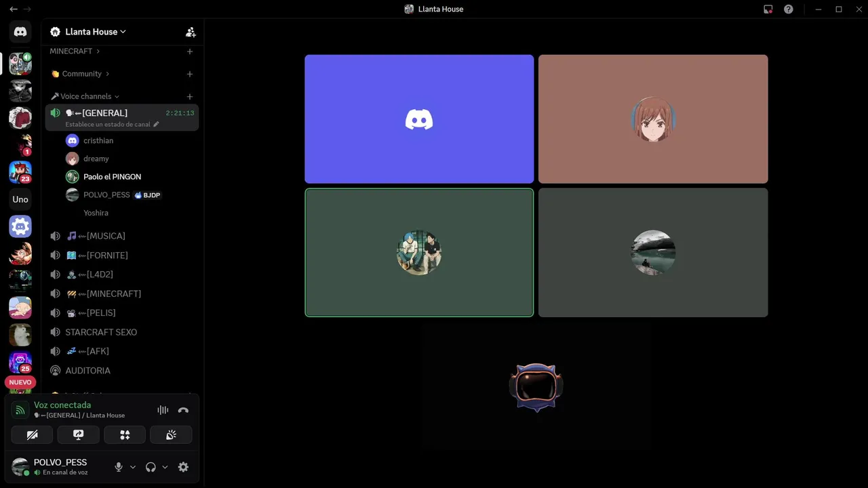
Task: Join STARCRAFT SEXO voice channel
Action: tap(122, 332)
